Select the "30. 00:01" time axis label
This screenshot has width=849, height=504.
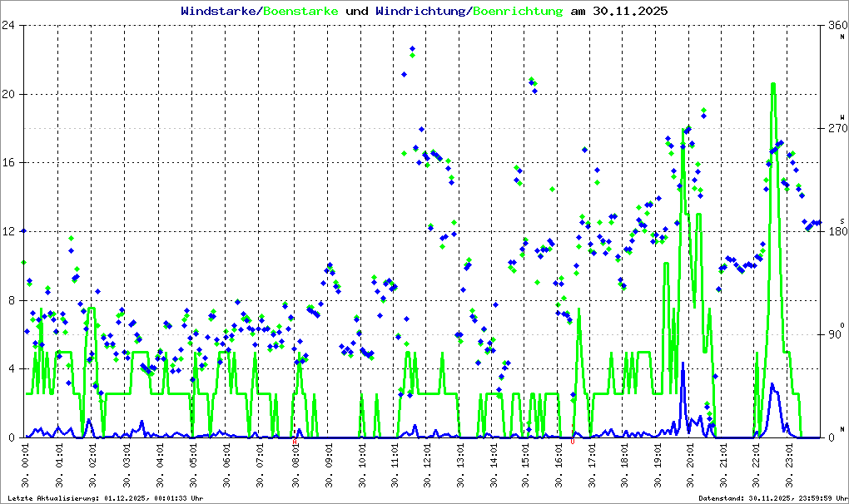(26, 466)
